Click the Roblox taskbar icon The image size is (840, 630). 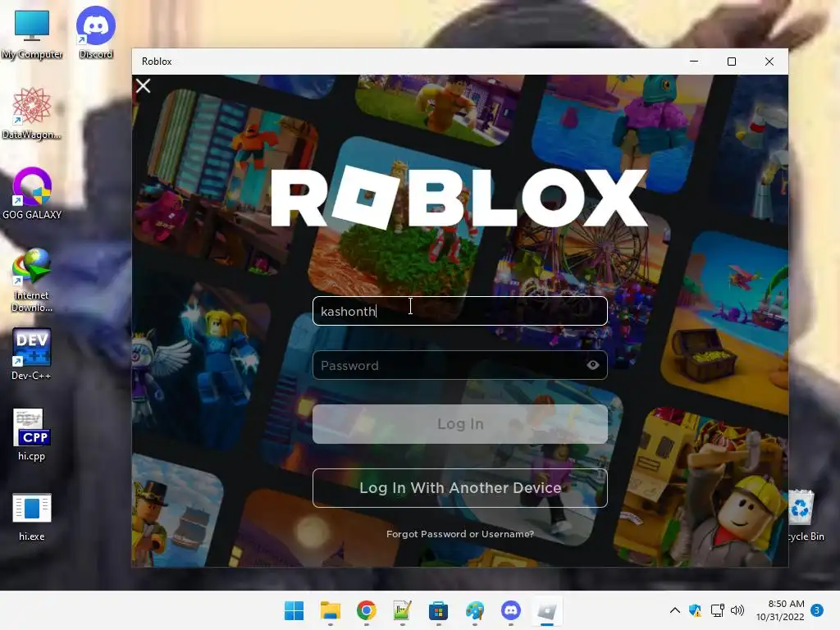pyautogui.click(x=547, y=610)
